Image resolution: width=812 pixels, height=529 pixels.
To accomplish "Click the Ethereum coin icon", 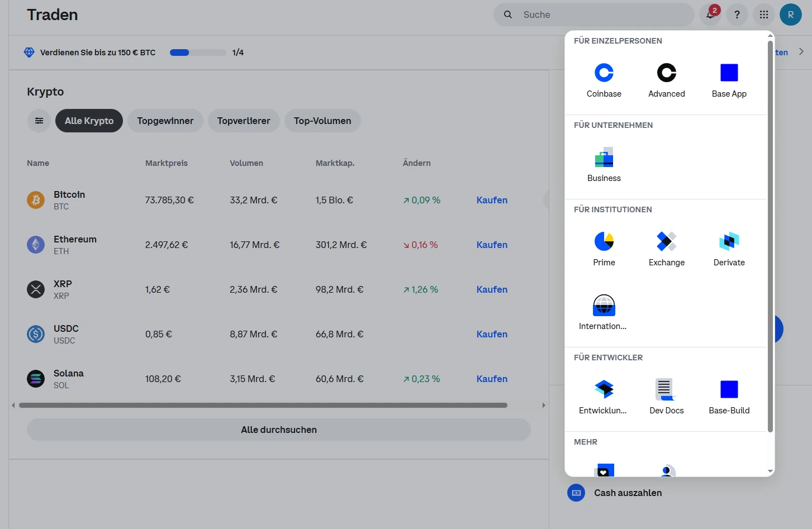I will 36,245.
